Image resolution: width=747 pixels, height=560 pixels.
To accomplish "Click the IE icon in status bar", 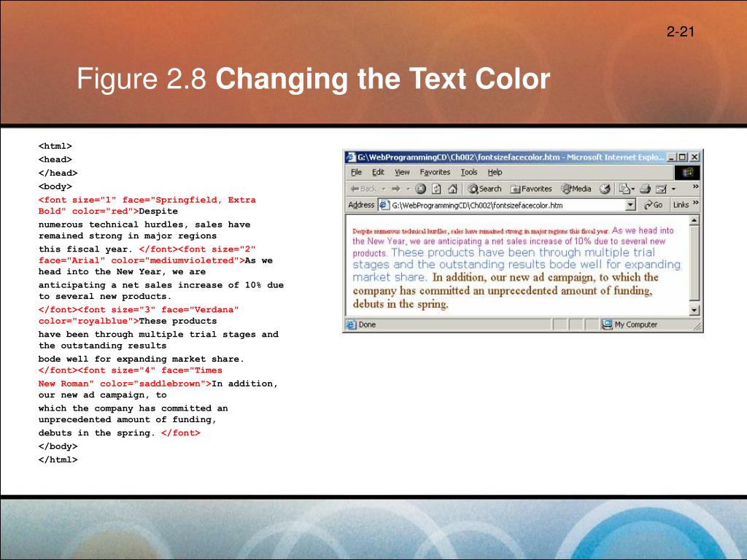I will click(x=352, y=324).
